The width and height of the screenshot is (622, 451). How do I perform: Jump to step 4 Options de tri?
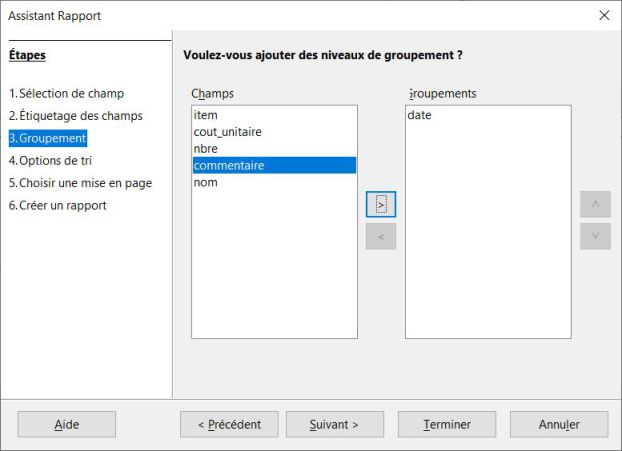54,160
